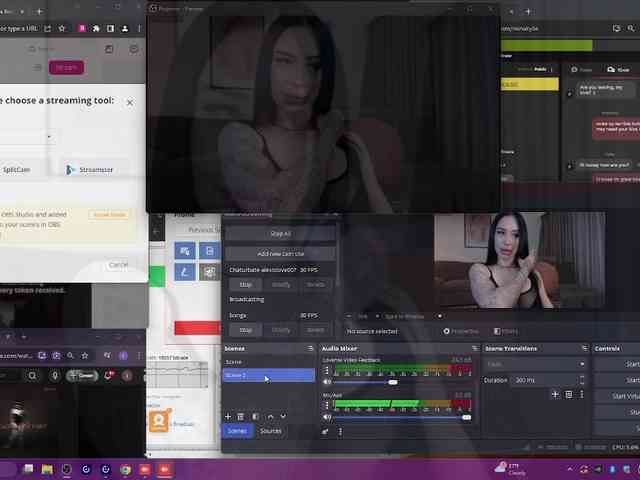
Task: Open the scene transition type dropdown
Action: [535, 364]
